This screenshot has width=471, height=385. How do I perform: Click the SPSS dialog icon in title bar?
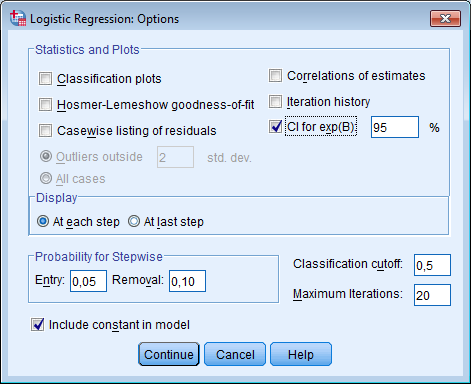(x=18, y=18)
